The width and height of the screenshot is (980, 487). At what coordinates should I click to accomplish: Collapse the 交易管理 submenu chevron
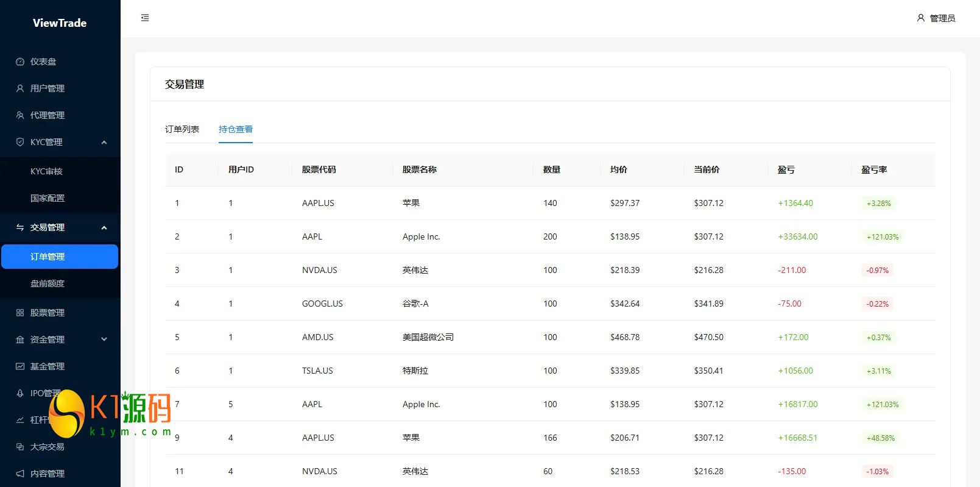click(104, 227)
